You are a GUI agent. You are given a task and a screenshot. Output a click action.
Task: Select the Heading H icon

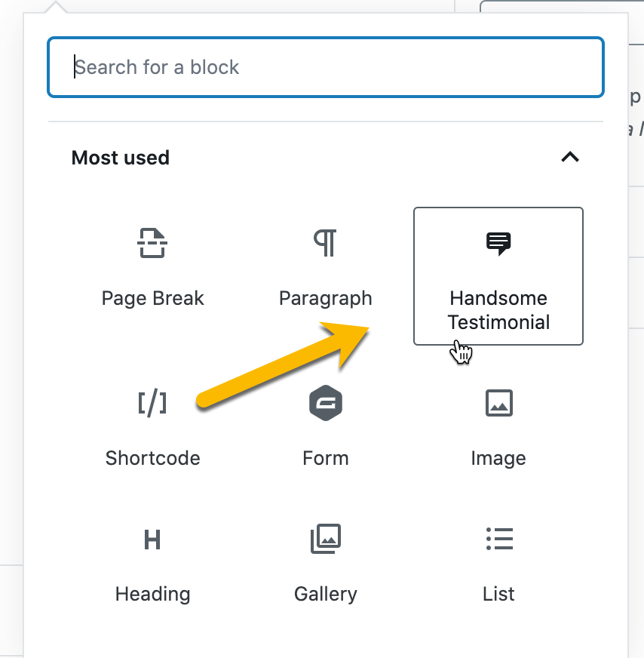152,540
